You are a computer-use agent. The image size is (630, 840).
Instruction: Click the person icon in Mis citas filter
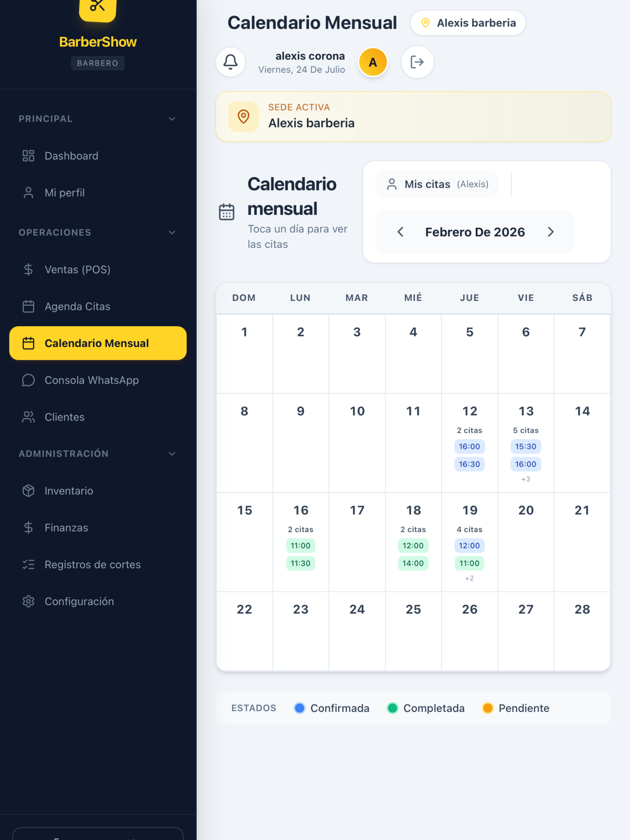pyautogui.click(x=392, y=184)
